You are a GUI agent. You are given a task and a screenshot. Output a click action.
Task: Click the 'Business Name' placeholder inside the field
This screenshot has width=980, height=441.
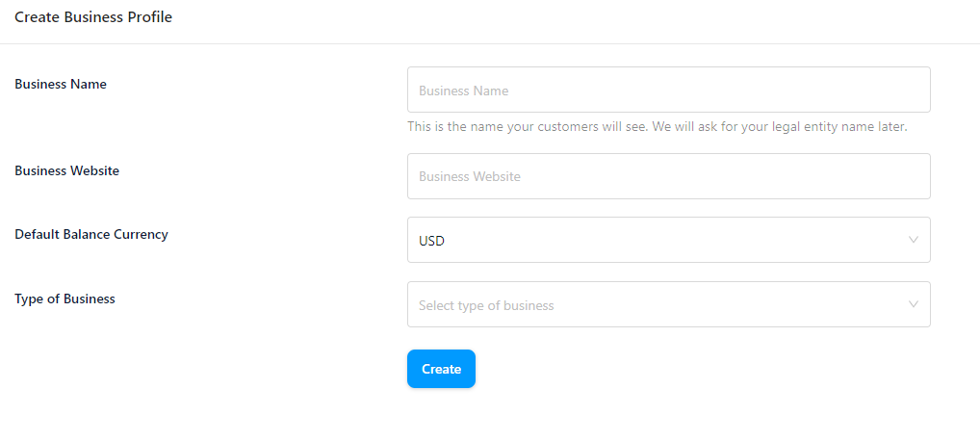point(463,91)
